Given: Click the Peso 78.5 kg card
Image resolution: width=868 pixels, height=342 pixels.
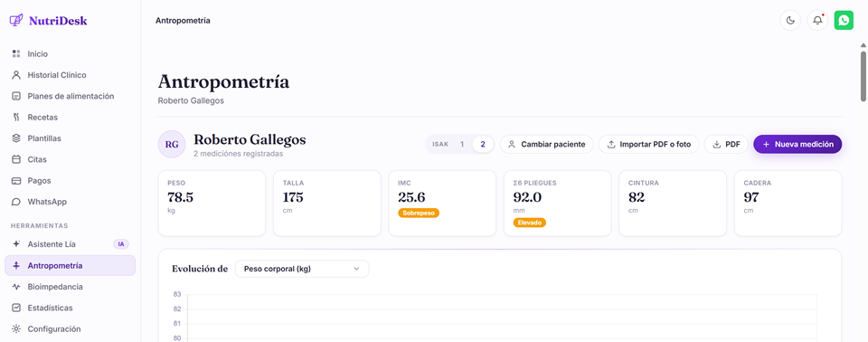Looking at the screenshot, I should point(212,204).
